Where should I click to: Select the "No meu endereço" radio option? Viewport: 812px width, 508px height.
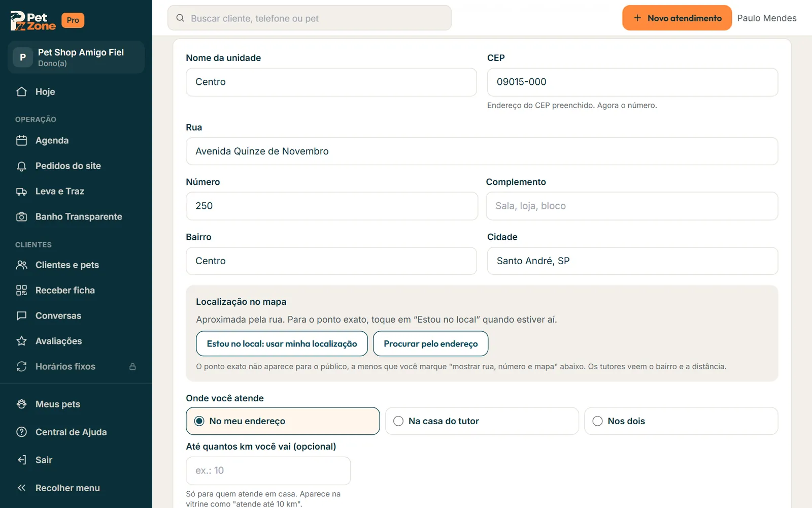coord(283,421)
